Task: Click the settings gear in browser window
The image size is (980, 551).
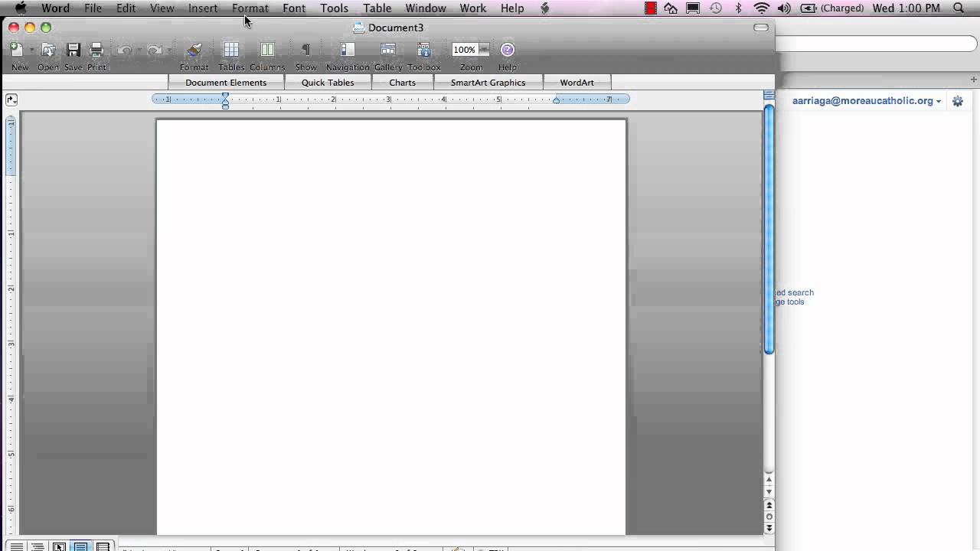Action: [x=957, y=101]
